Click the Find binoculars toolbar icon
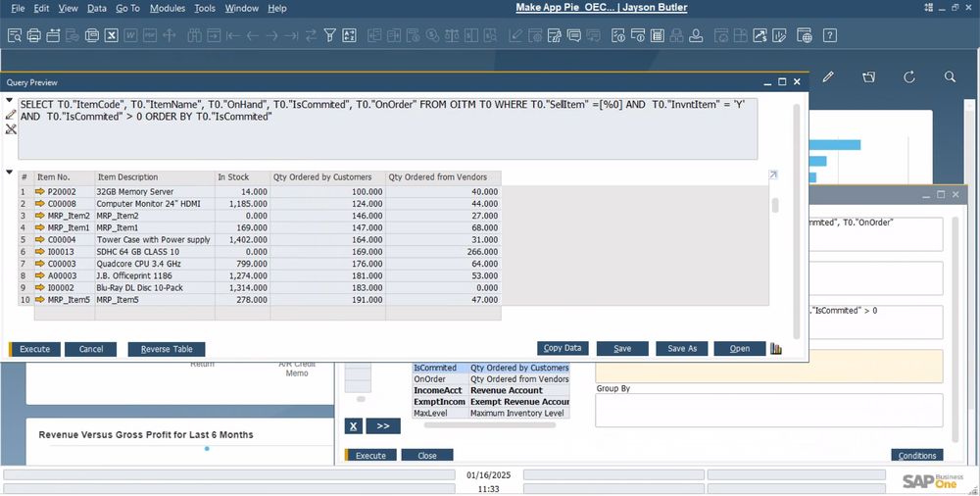This screenshot has width=980, height=496. (194, 35)
